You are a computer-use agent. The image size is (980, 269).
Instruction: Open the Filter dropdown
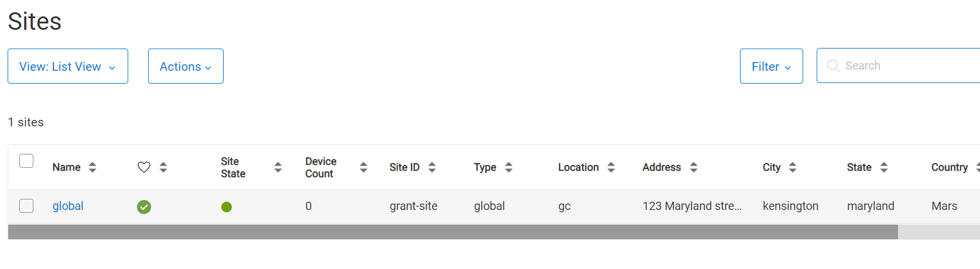772,66
